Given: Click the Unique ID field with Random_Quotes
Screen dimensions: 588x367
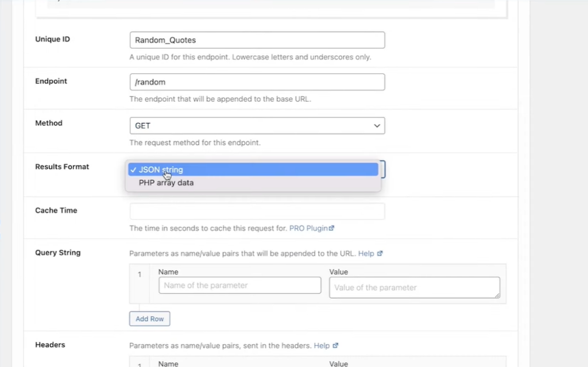Looking at the screenshot, I should pyautogui.click(x=257, y=40).
